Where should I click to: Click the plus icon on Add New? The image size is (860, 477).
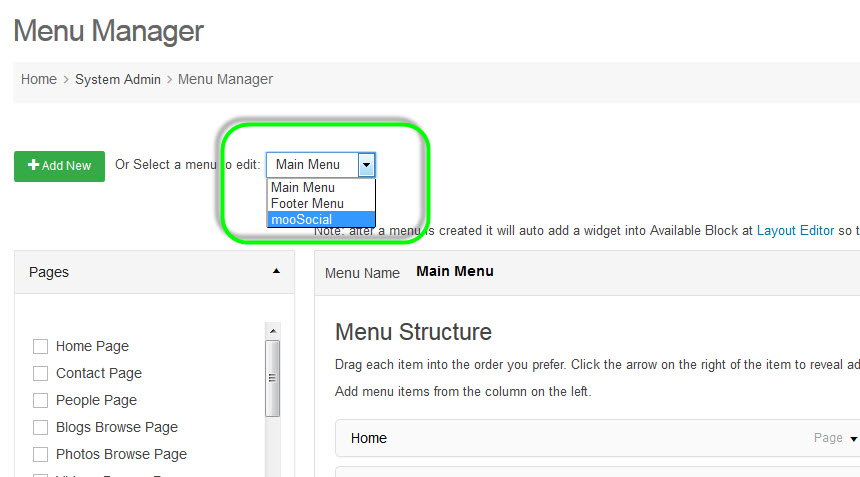point(34,166)
